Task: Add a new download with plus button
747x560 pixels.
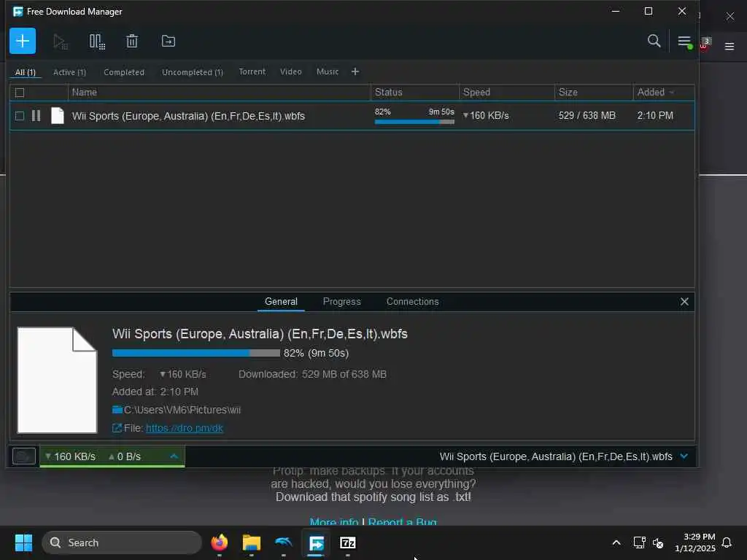Action: (x=23, y=41)
